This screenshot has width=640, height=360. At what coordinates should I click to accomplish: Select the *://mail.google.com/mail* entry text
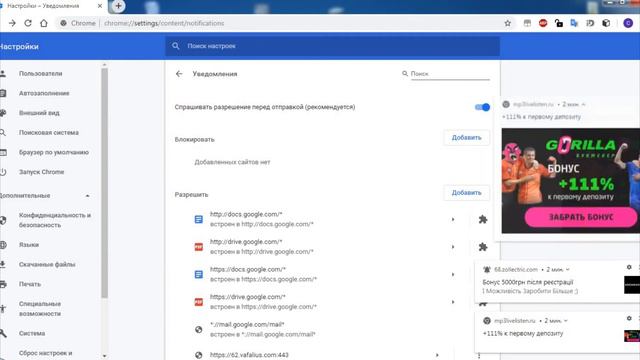[247, 324]
